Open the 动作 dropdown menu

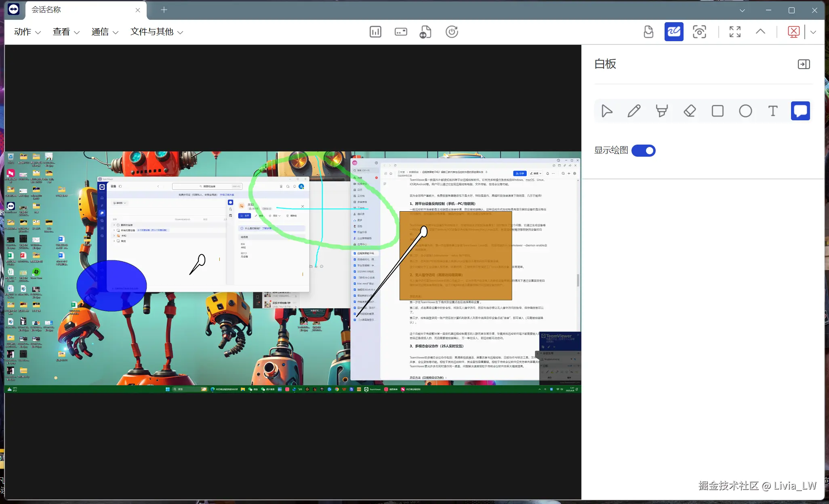pos(27,32)
